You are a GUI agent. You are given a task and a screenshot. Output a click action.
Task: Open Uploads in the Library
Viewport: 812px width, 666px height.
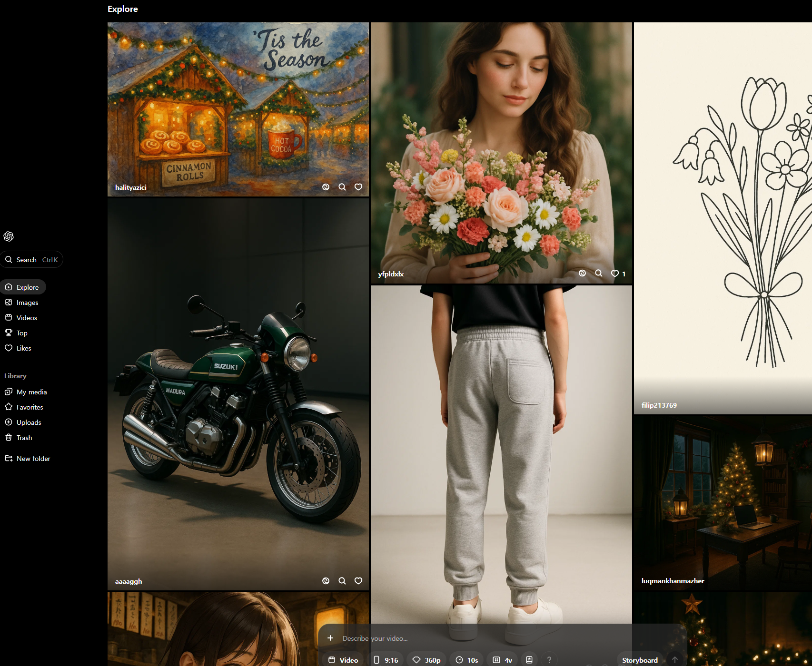tap(23, 422)
